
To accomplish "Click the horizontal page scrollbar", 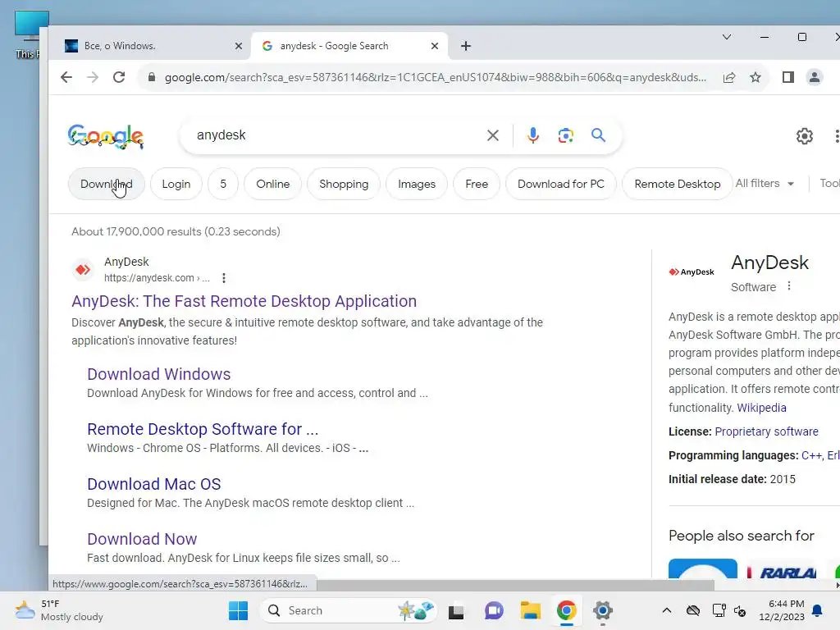I will [514, 585].
